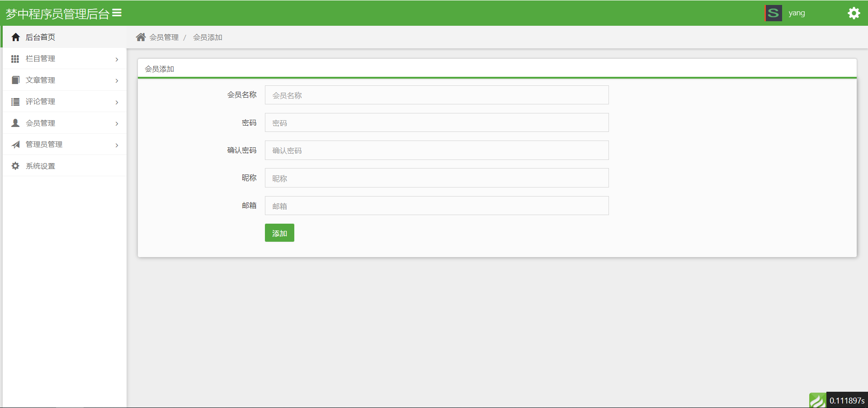Click the 邮箱 field label
This screenshot has width=868, height=408.
click(x=249, y=206)
